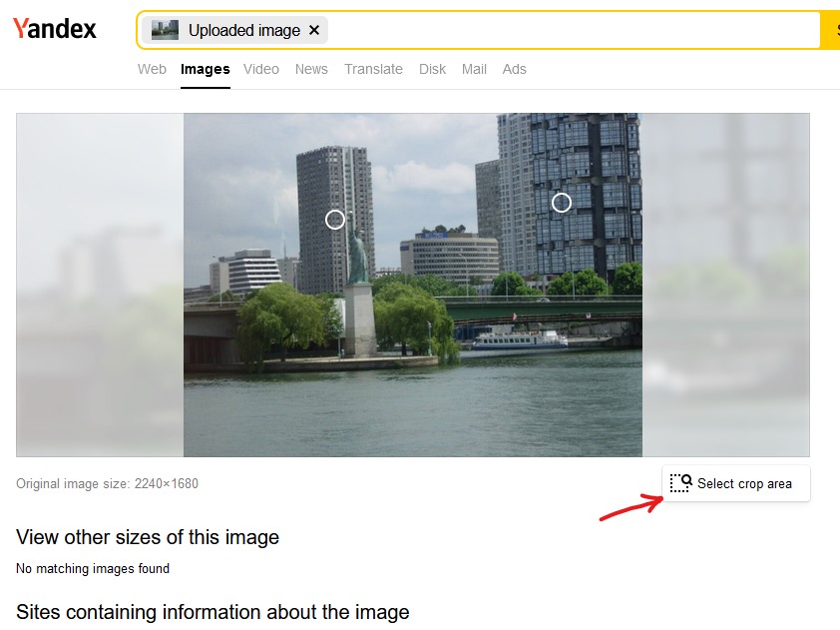This screenshot has width=840, height=630.
Task: Select the Images tab
Action: coord(206,69)
